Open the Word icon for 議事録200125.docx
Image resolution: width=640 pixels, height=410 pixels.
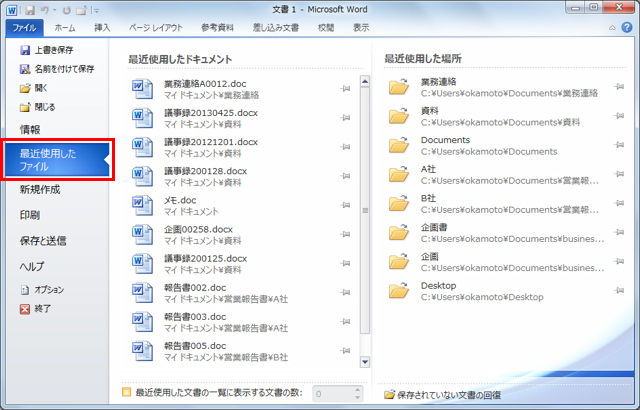coord(142,264)
